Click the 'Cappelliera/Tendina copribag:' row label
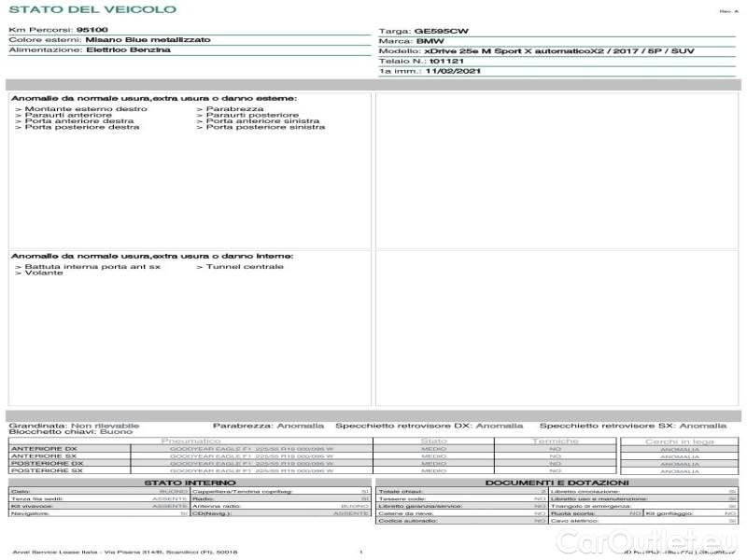Screen dimensions: 747x560 pos(243,492)
